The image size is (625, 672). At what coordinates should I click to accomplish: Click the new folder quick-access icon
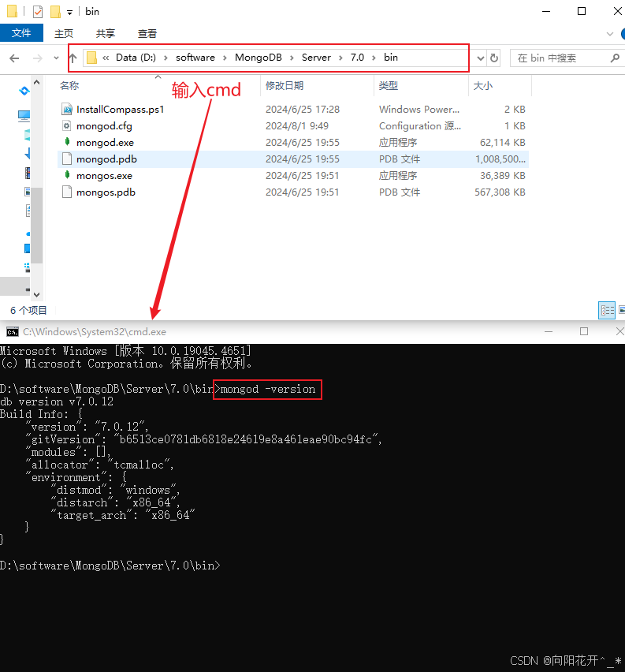55,12
